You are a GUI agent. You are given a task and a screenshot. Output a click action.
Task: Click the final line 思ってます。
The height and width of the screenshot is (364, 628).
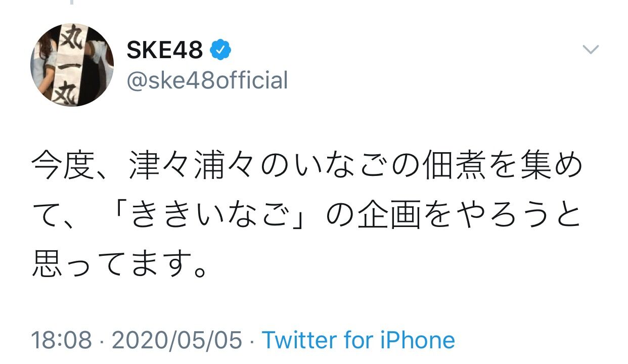coord(119,263)
